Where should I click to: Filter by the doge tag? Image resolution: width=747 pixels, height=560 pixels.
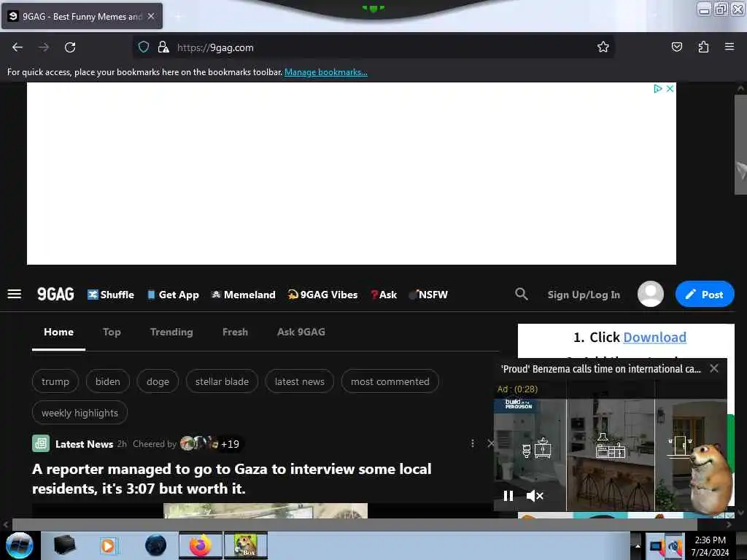click(x=158, y=381)
